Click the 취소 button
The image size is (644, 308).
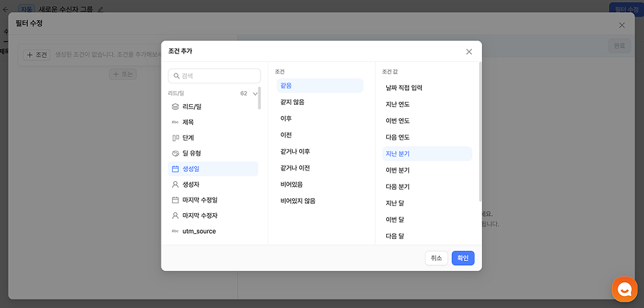click(x=436, y=258)
